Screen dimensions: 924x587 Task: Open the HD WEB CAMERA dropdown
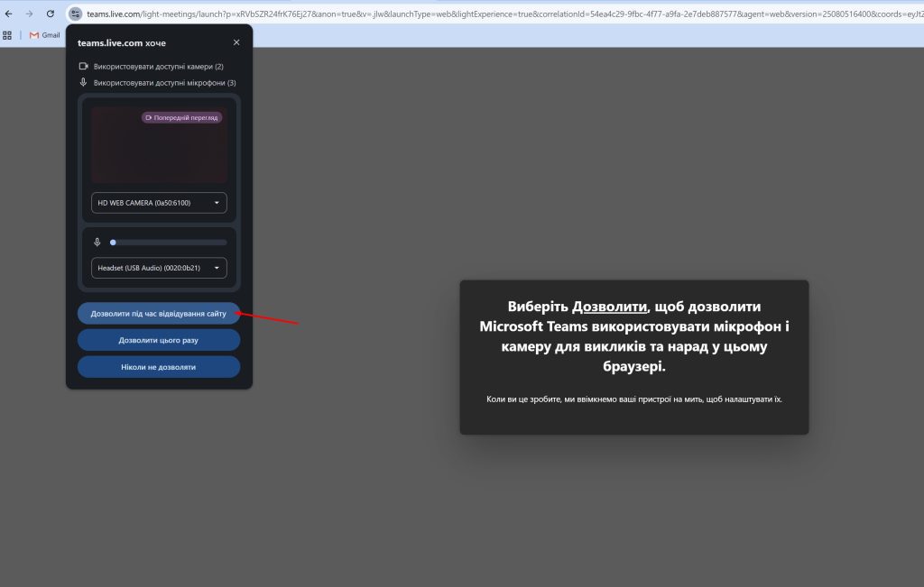159,203
